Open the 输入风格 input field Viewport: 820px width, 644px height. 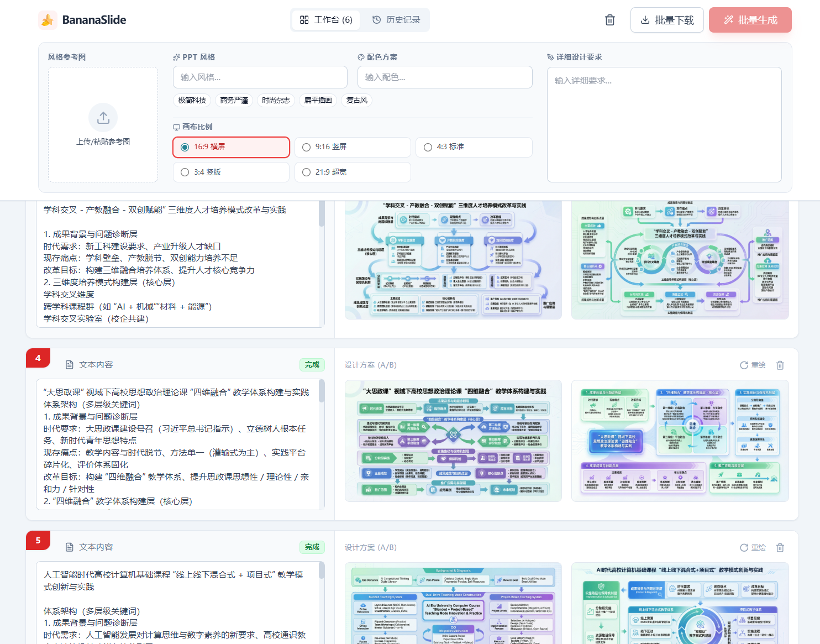pyautogui.click(x=260, y=77)
